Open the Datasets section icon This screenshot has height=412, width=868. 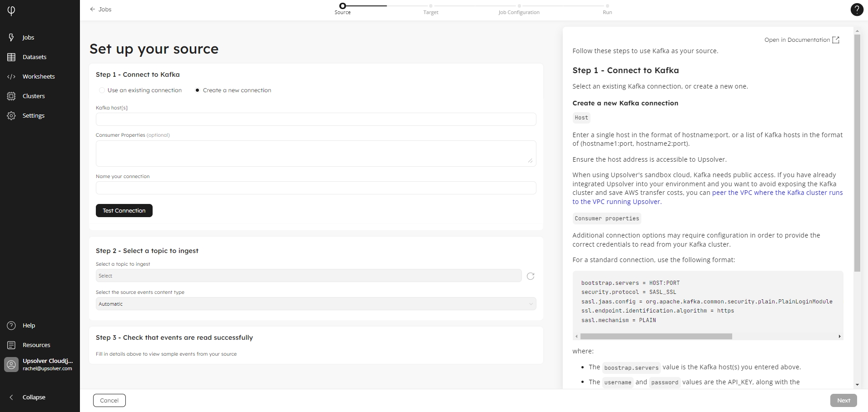coord(11,57)
